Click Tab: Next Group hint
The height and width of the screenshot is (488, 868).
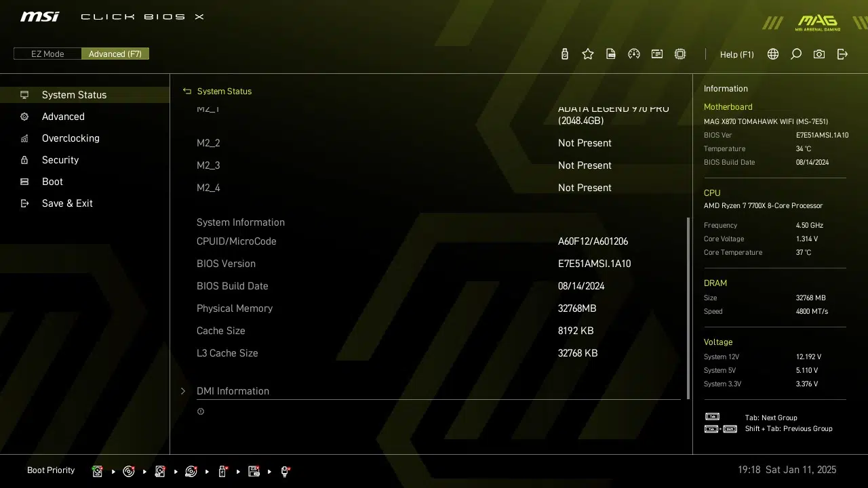click(x=771, y=418)
